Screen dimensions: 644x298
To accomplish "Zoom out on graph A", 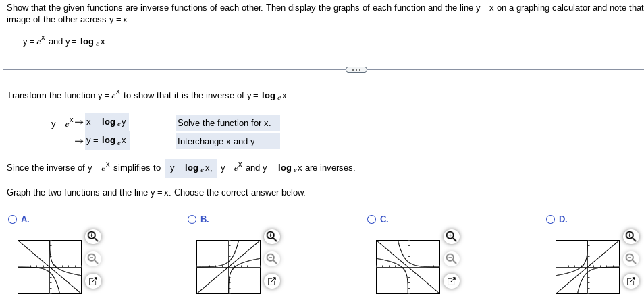I will tap(93, 259).
